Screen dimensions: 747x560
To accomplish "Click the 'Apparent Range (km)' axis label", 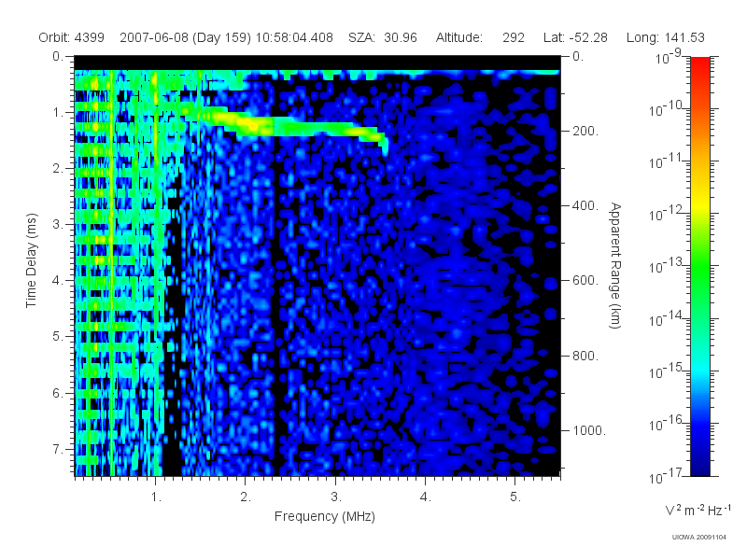I will point(615,266).
